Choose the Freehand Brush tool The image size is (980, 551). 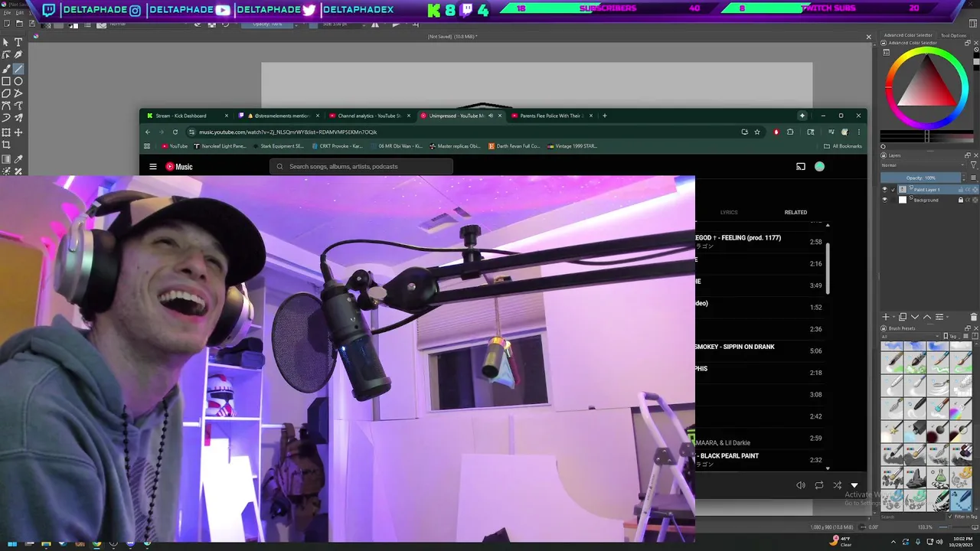[x=6, y=68]
